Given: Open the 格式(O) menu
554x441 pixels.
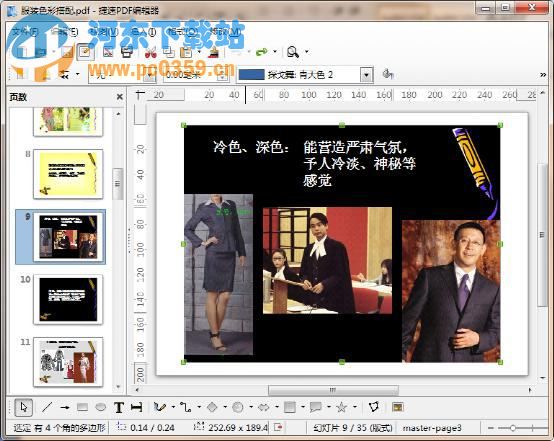Looking at the screenshot, I should click(183, 32).
